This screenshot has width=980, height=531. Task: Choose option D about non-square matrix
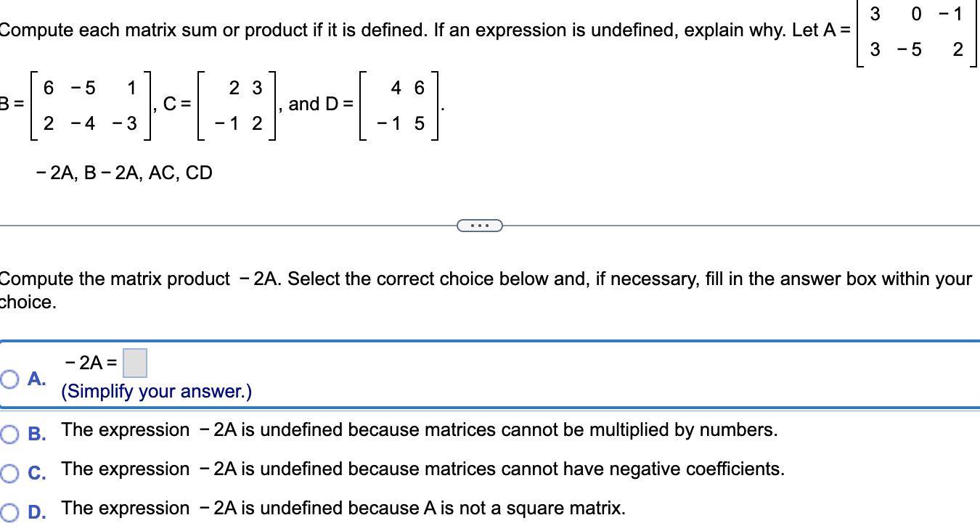coord(8,511)
